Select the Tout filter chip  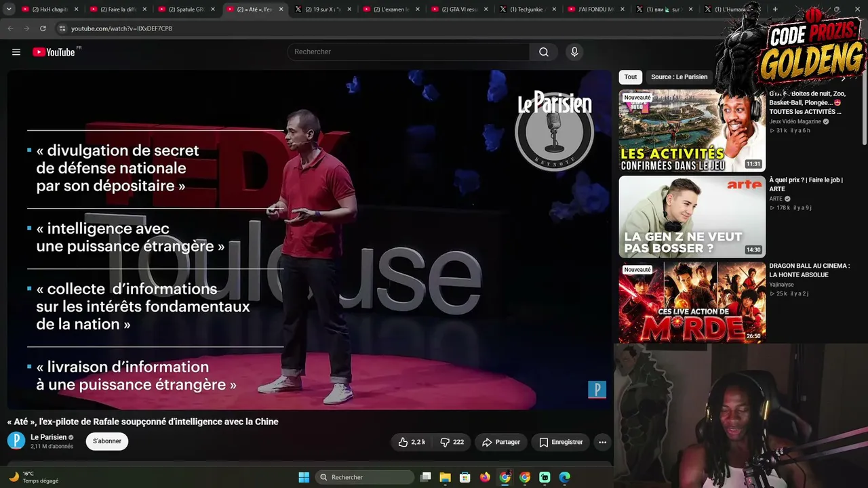631,77
